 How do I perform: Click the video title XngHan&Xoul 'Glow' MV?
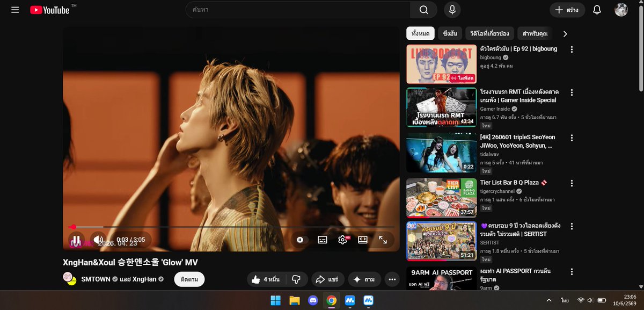pos(130,262)
